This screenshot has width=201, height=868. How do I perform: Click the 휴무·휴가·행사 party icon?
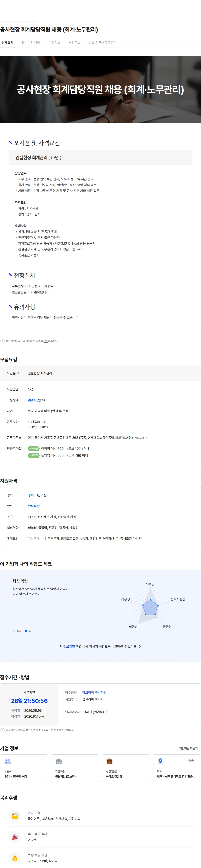(15, 837)
